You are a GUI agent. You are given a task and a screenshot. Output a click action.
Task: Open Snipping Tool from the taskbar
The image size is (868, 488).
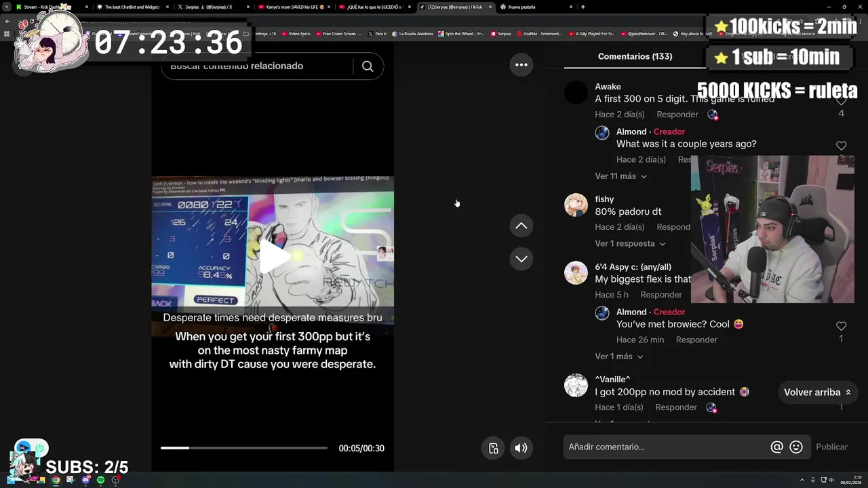[71, 480]
